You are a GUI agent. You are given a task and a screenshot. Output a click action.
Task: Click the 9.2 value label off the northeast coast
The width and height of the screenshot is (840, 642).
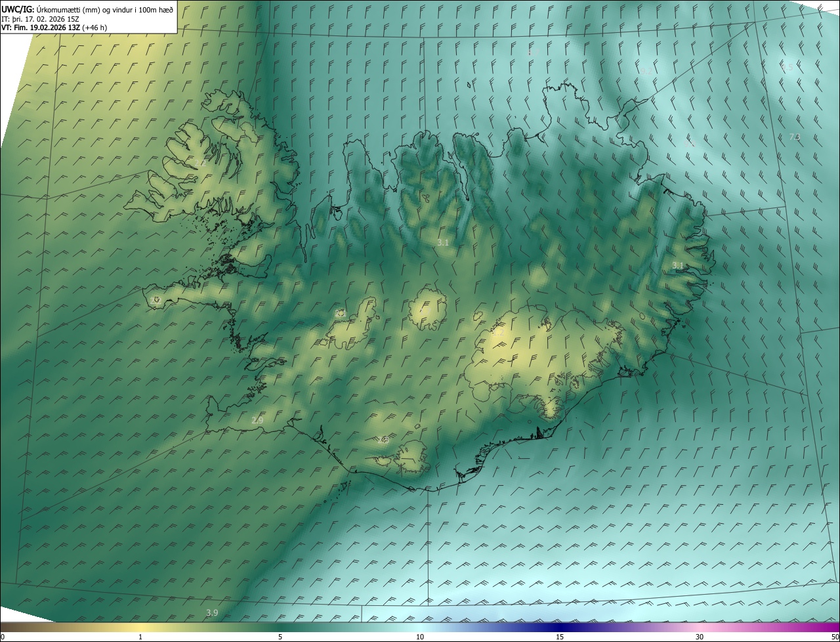(646, 72)
